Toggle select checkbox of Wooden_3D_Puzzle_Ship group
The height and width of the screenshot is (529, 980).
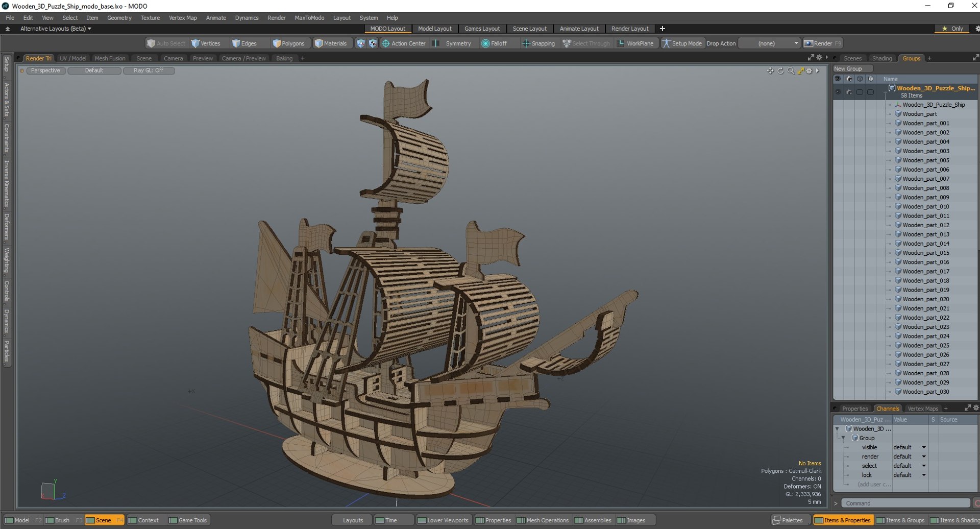(x=860, y=92)
